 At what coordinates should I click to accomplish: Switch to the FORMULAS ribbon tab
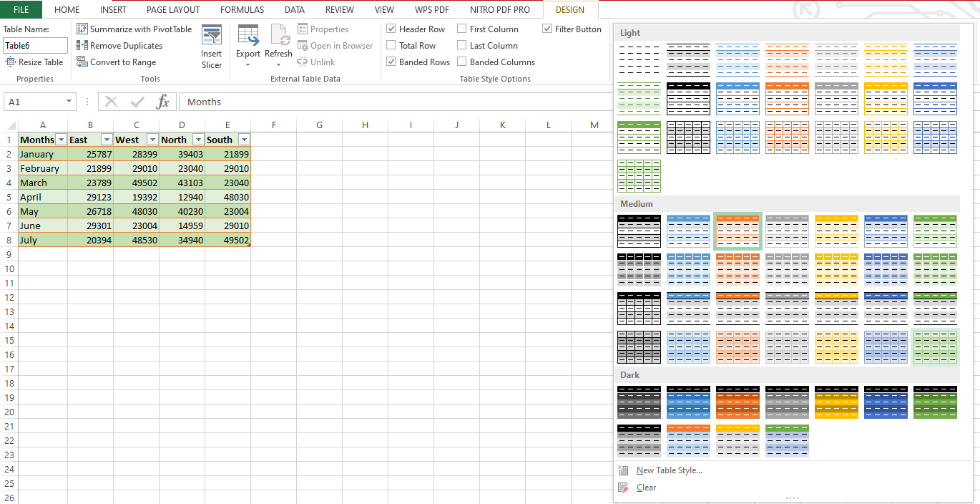click(x=242, y=9)
